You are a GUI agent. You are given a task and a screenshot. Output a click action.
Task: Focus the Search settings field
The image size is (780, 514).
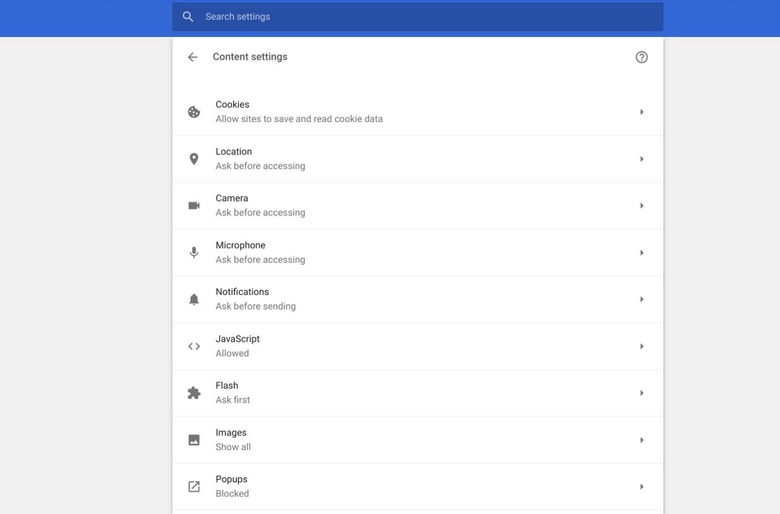pyautogui.click(x=420, y=17)
